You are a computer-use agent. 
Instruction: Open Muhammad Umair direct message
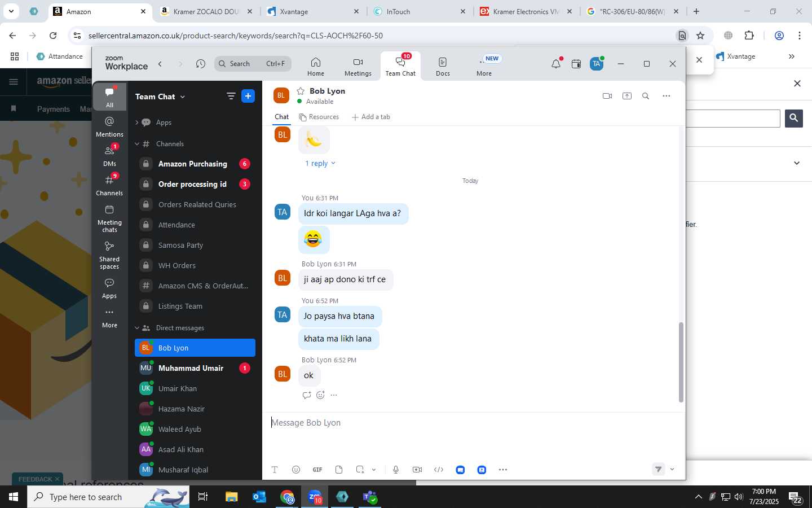coord(195,368)
